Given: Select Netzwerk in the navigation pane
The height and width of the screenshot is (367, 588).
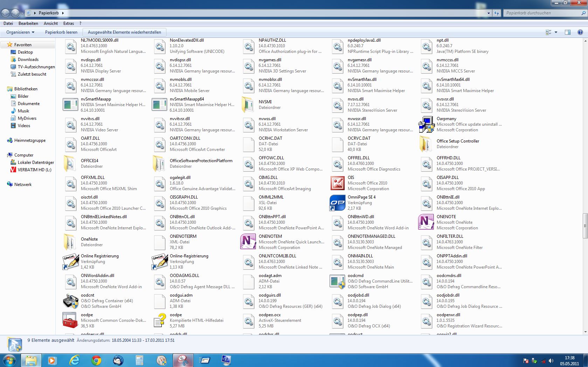Looking at the screenshot, I should click(23, 185).
